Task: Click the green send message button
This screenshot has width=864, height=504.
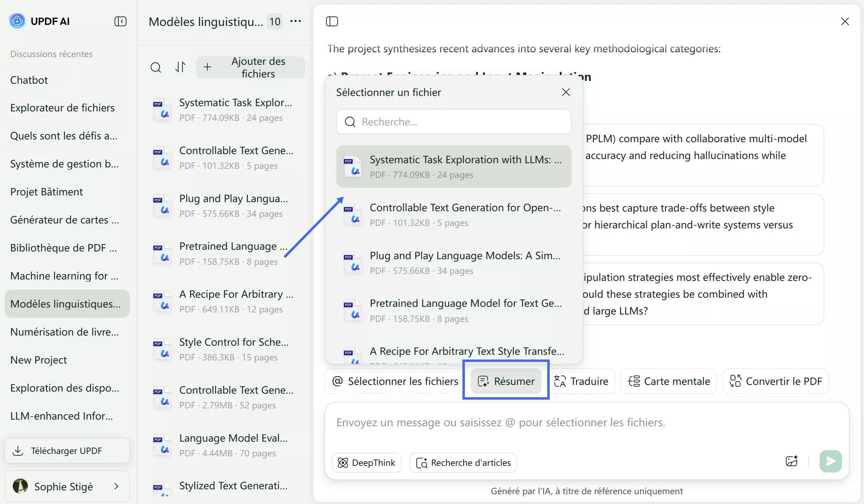Action: click(x=830, y=461)
